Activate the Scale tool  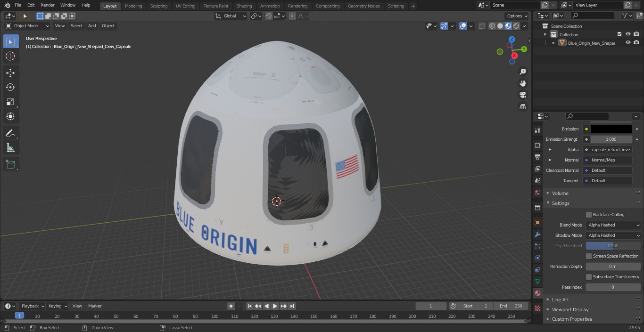coord(10,102)
